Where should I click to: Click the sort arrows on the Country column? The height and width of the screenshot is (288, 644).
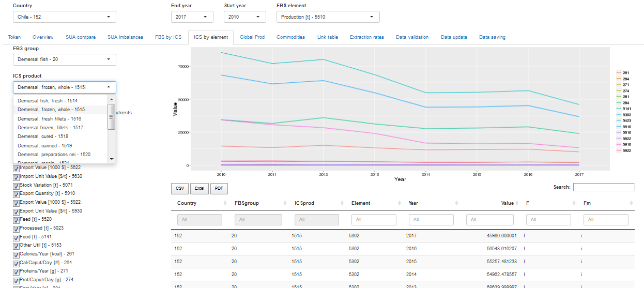pyautogui.click(x=224, y=203)
